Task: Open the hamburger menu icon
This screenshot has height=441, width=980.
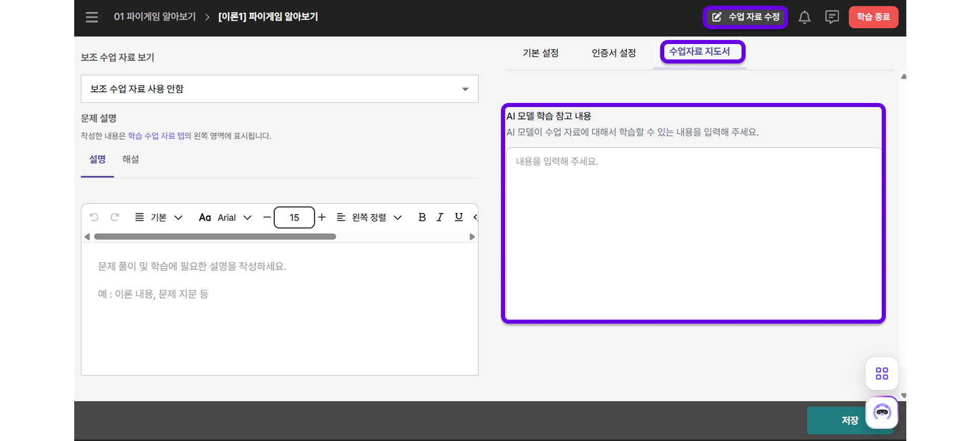Action: [92, 17]
